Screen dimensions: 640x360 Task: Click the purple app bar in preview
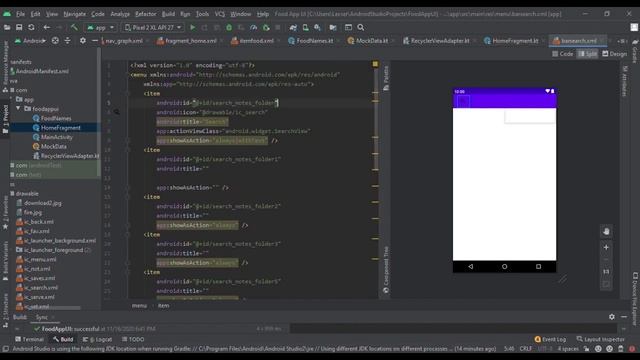click(504, 100)
